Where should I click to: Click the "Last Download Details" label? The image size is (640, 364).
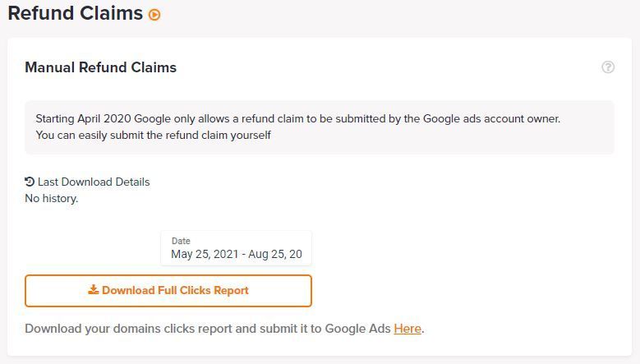pyautogui.click(x=94, y=182)
